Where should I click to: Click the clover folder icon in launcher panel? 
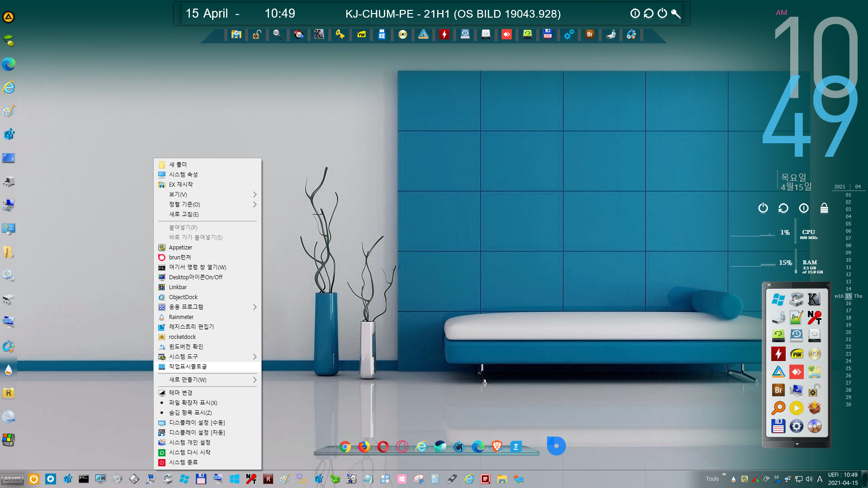click(814, 371)
